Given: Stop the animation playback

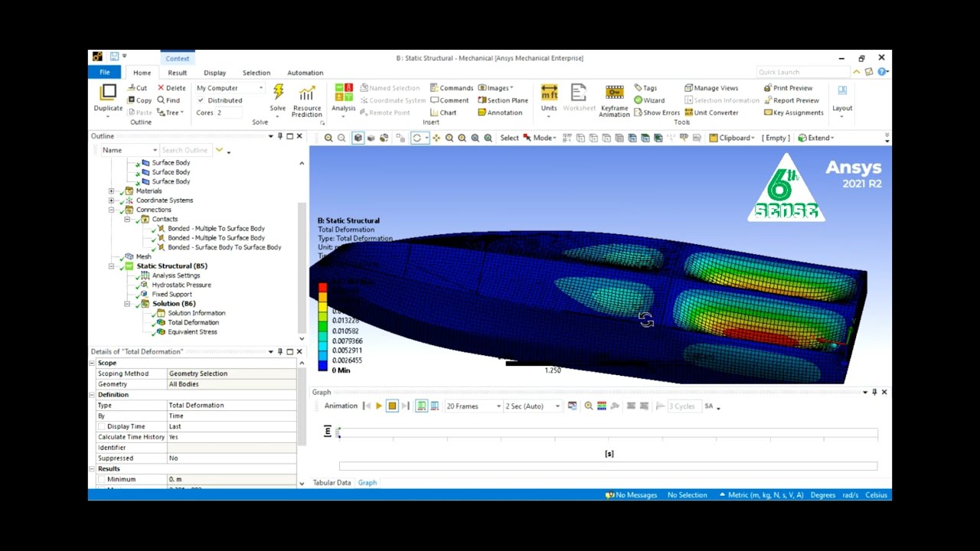Looking at the screenshot, I should click(x=392, y=406).
